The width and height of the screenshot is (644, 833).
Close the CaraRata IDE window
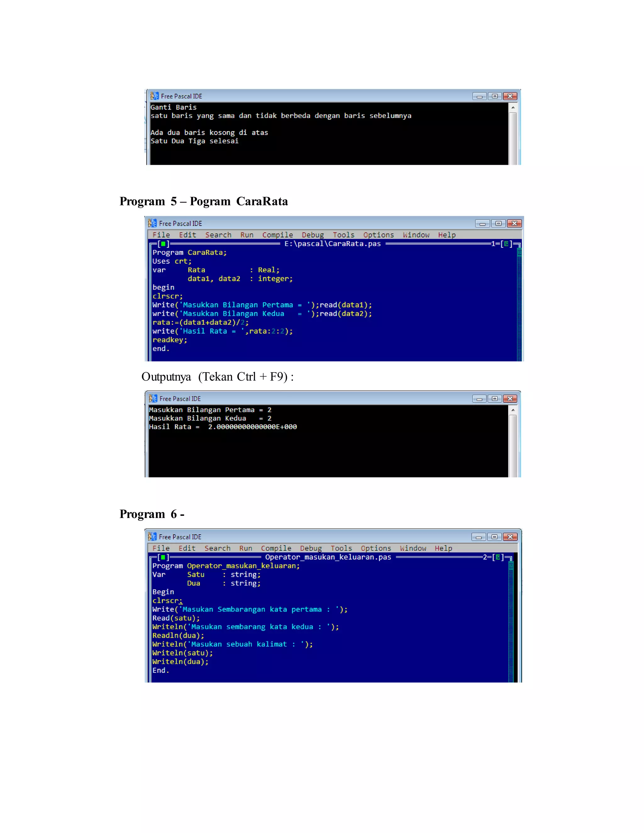click(514, 223)
